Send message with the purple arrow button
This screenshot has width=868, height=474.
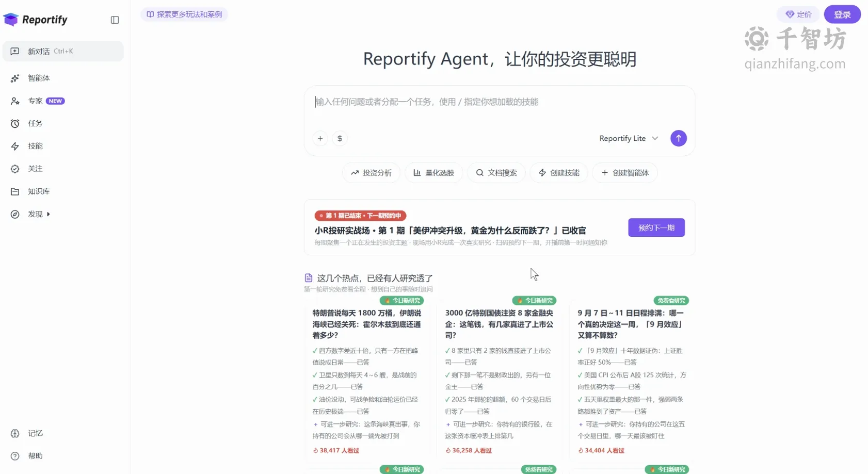679,138
